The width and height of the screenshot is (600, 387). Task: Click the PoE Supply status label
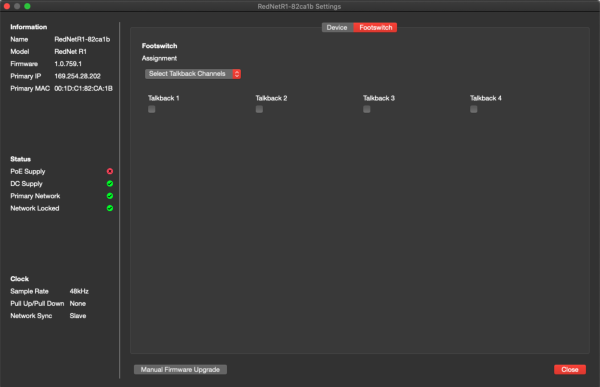tap(28, 171)
